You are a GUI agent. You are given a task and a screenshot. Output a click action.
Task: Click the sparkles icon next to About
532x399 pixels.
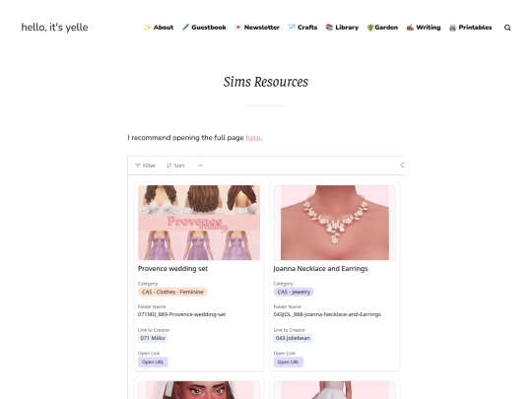147,28
